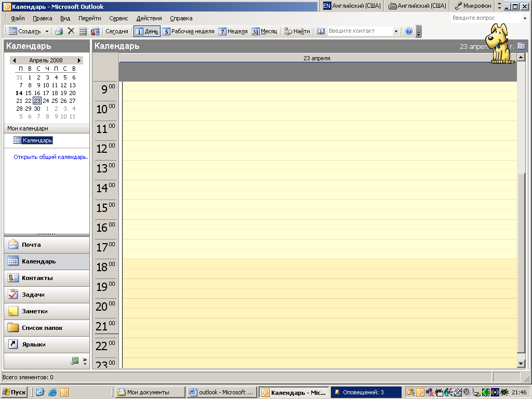Click the blue Help question mark icon

(409, 31)
